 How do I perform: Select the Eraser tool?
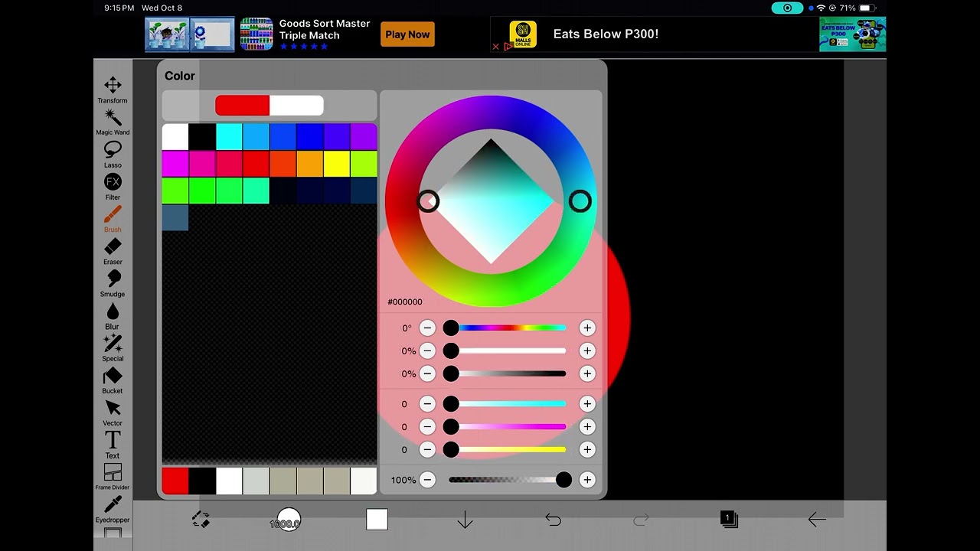click(x=113, y=251)
